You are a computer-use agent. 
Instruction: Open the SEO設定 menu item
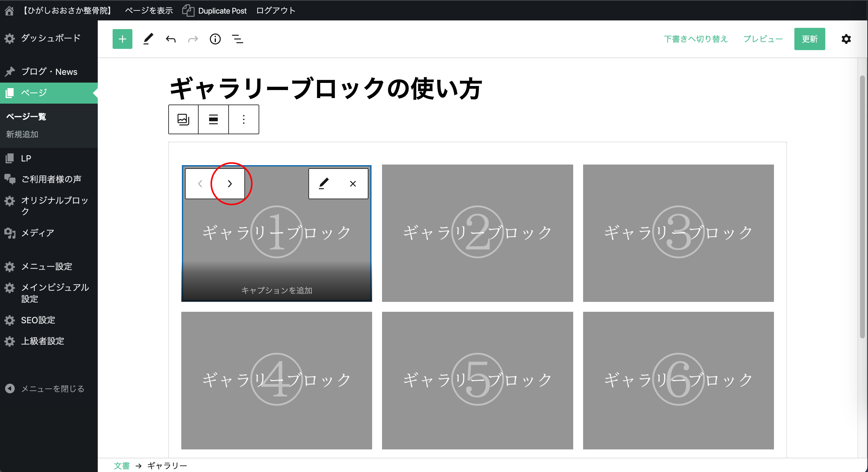(x=38, y=320)
